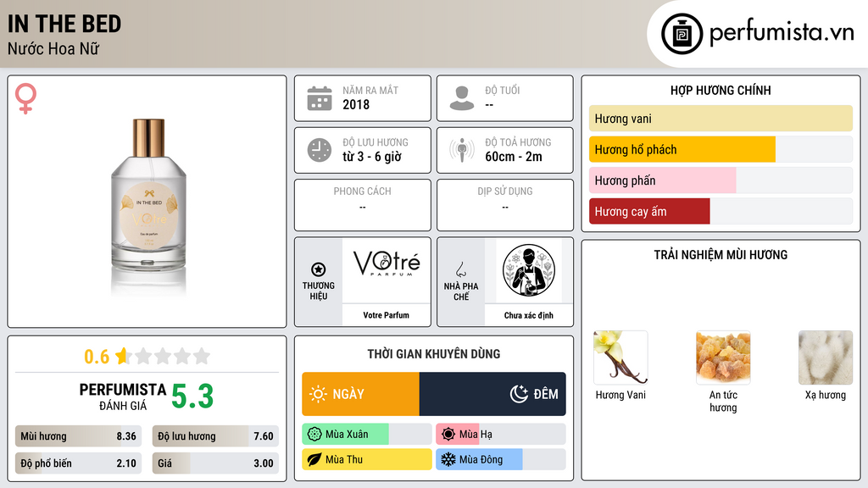Click the PERFUMISTA ĐÁNH GIÁ label
The height and width of the screenshot is (488, 868).
pyautogui.click(x=123, y=396)
